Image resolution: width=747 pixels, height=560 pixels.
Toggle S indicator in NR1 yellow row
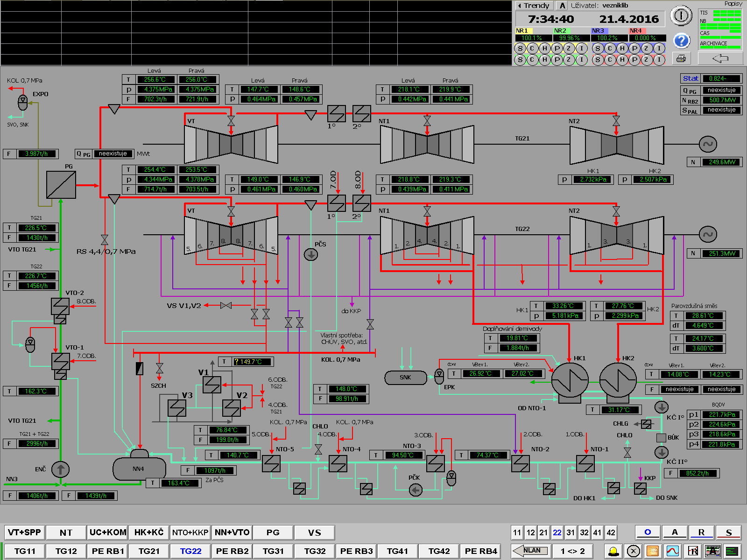[520, 49]
